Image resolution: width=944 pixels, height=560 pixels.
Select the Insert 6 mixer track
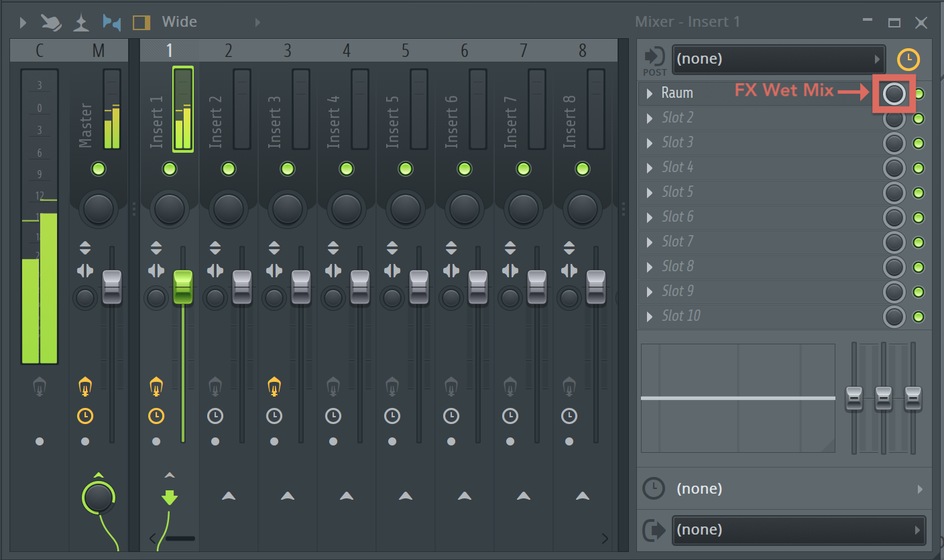pyautogui.click(x=465, y=50)
